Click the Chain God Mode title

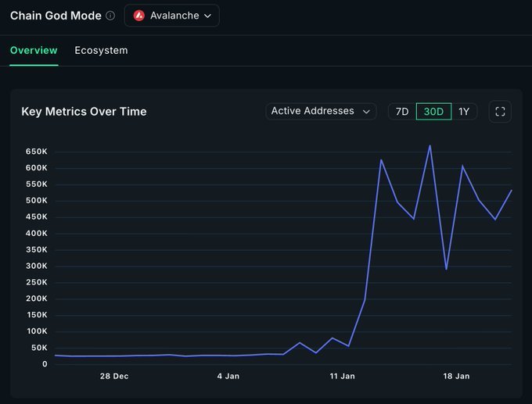[x=56, y=16]
